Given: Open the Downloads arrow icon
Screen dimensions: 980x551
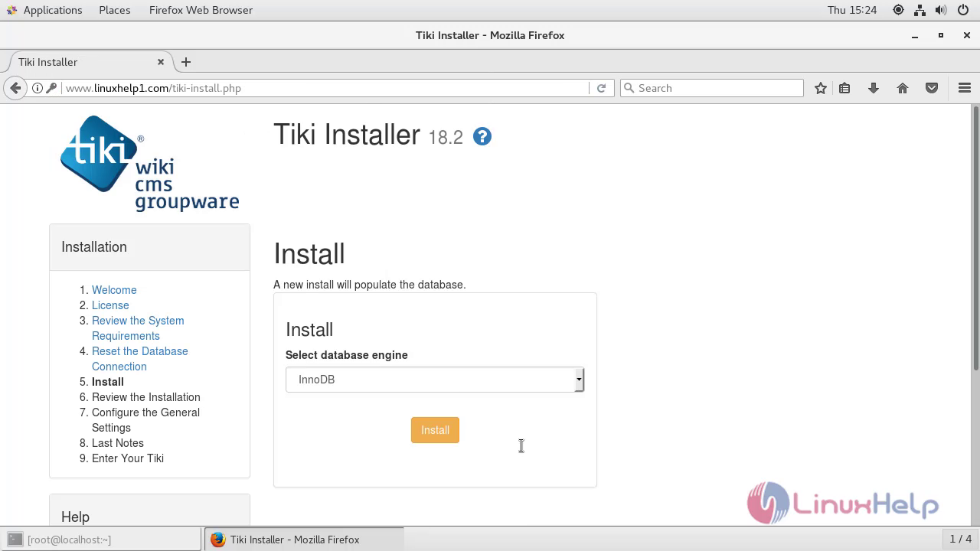Looking at the screenshot, I should (x=874, y=88).
